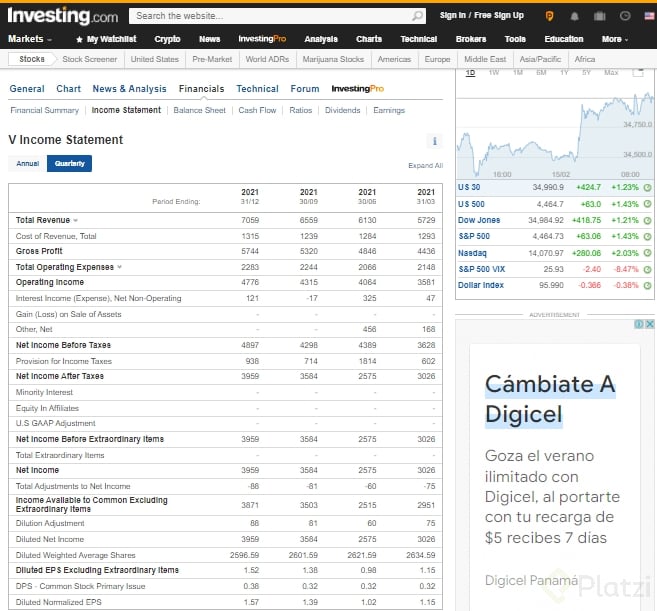Open the Education menu

[564, 39]
